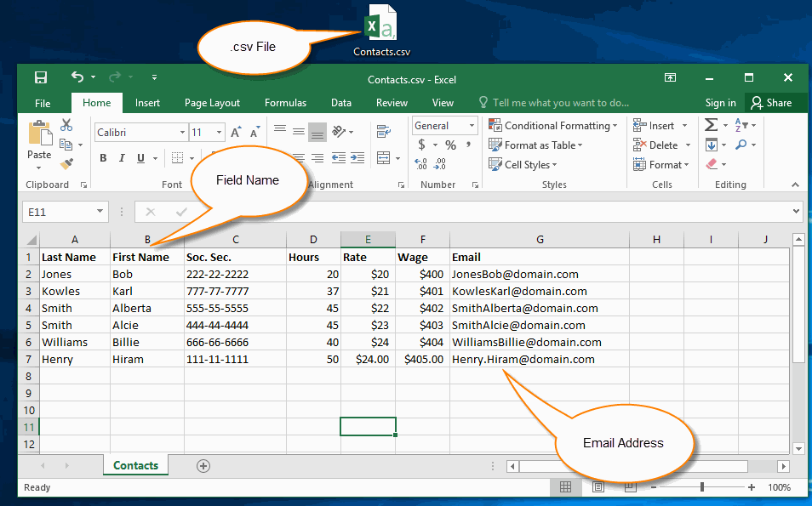Click the Share button
Screen dimensions: 812x506
[772, 103]
